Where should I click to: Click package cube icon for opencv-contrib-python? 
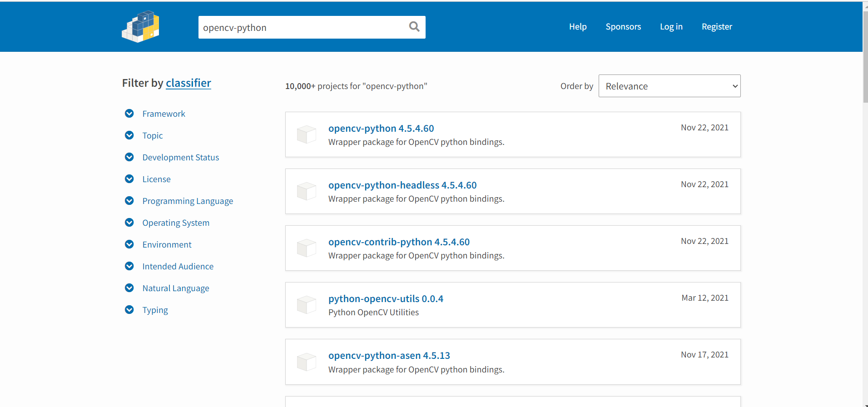click(307, 248)
